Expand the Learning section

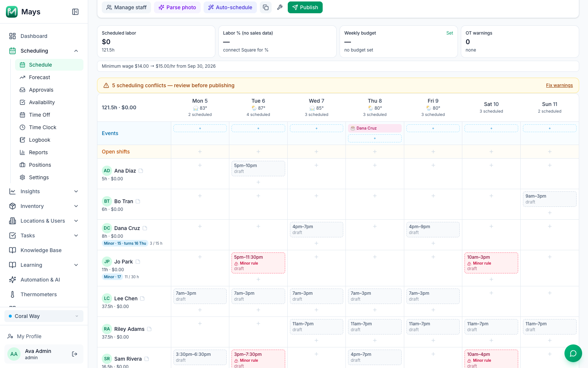pyautogui.click(x=76, y=265)
